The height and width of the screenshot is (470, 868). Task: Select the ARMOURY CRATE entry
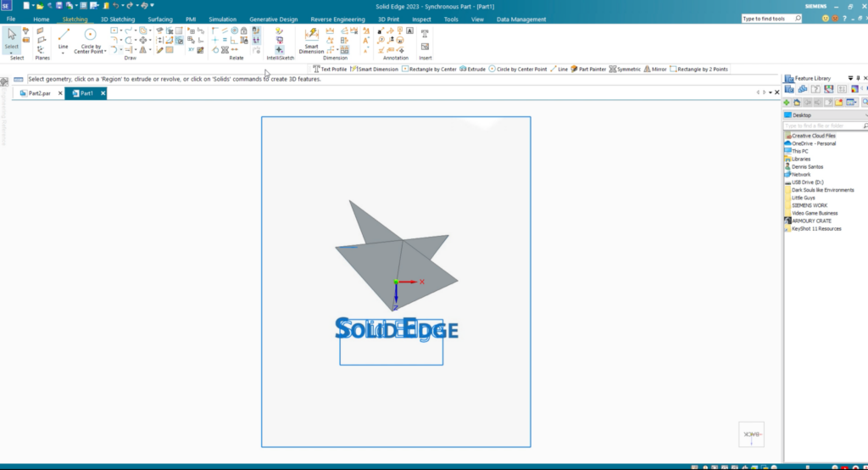[808, 221]
